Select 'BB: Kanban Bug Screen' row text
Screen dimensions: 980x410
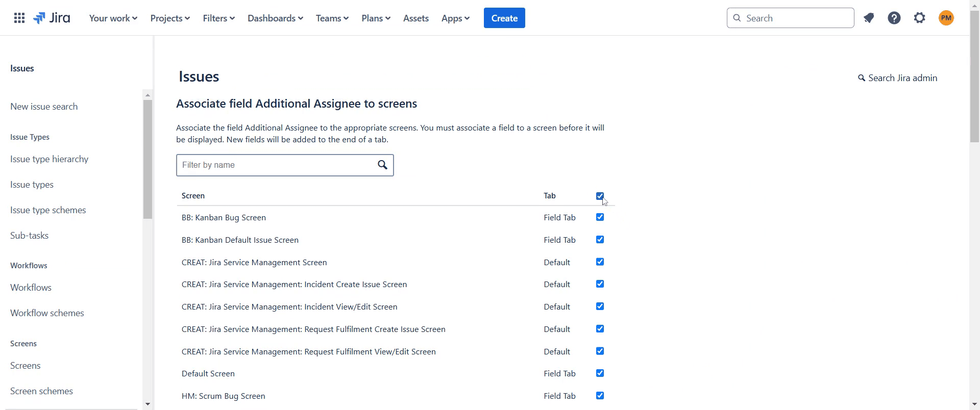pyautogui.click(x=224, y=218)
